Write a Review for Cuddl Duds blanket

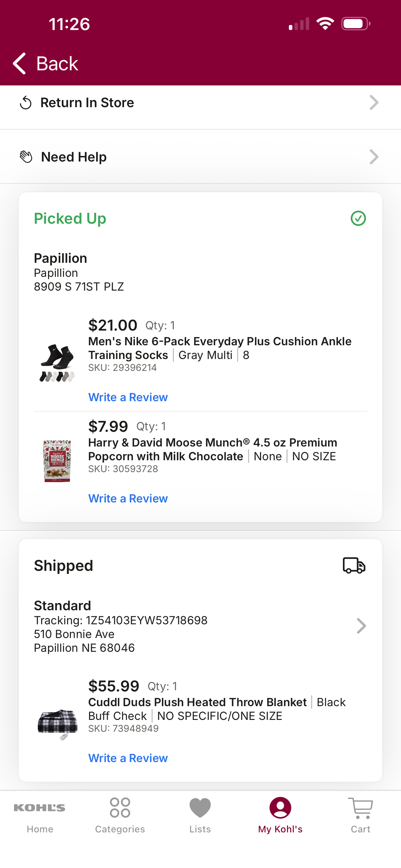(128, 758)
